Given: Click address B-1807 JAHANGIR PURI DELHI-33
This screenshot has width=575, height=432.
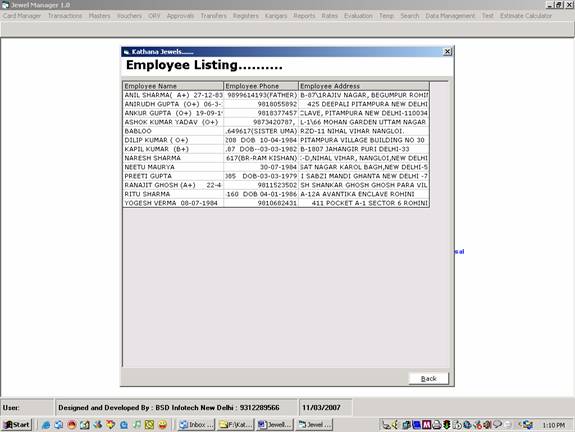Looking at the screenshot, I should [x=355, y=149].
